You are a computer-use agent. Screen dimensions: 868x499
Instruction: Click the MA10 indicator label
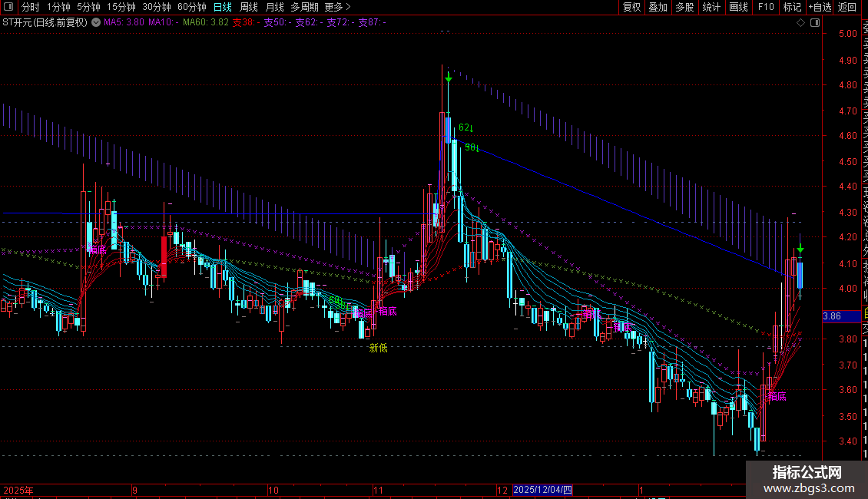point(164,23)
